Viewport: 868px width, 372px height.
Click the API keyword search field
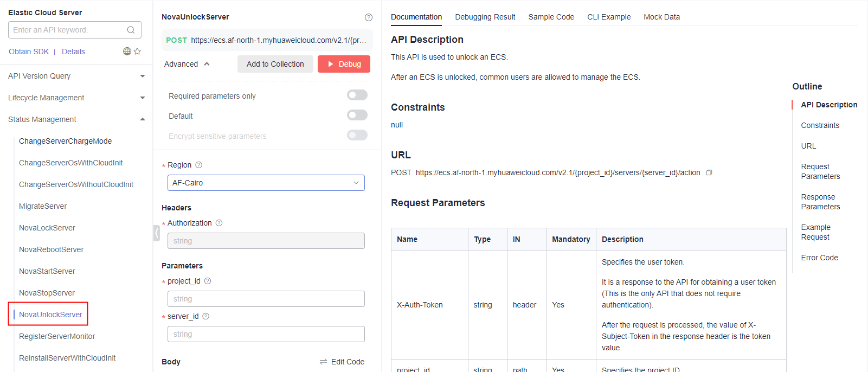coord(75,30)
